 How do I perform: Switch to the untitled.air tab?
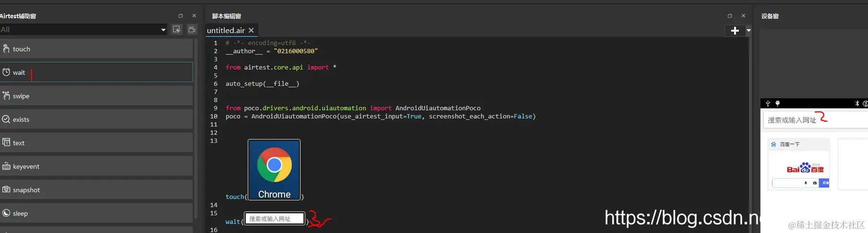[x=226, y=30]
